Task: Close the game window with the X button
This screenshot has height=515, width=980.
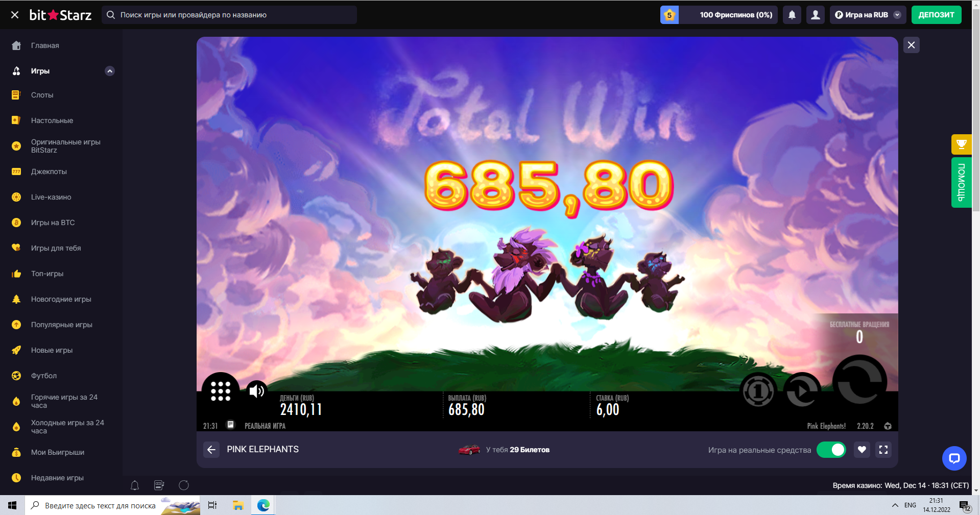Action: [912, 45]
